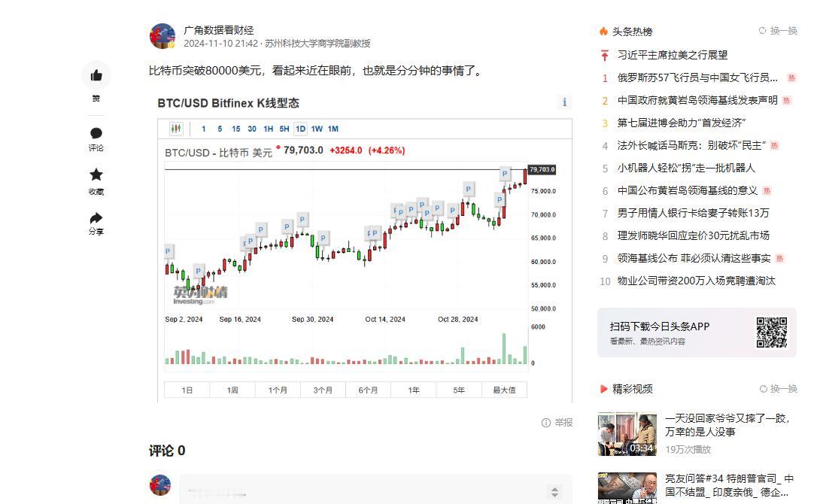The image size is (823, 504).
Task: Open hot item 法外长喊话马斯克
Action: [692, 145]
